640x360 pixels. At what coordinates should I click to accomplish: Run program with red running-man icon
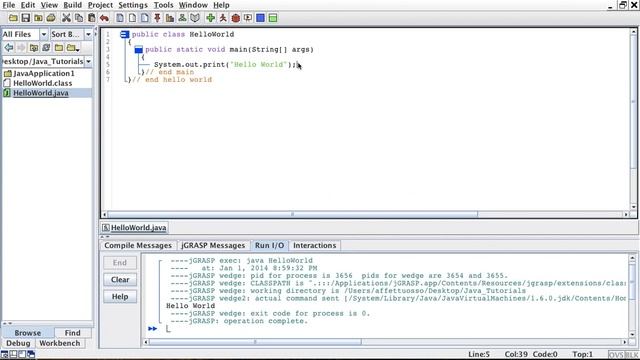pos(223,18)
